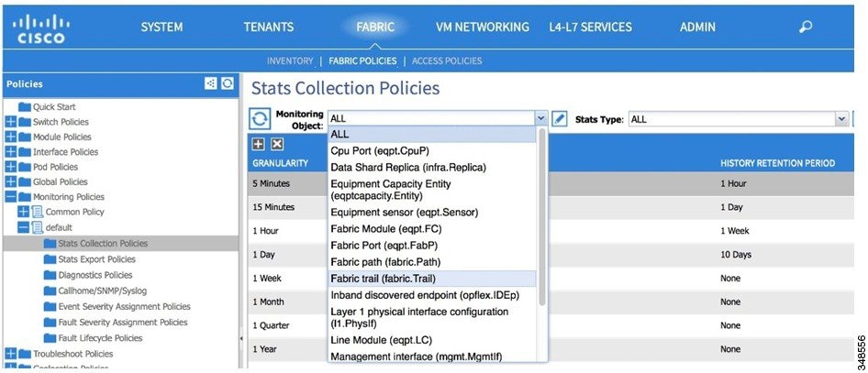The image size is (868, 373).
Task: Open the Monitoring Object dropdown arrow
Action: click(x=540, y=118)
